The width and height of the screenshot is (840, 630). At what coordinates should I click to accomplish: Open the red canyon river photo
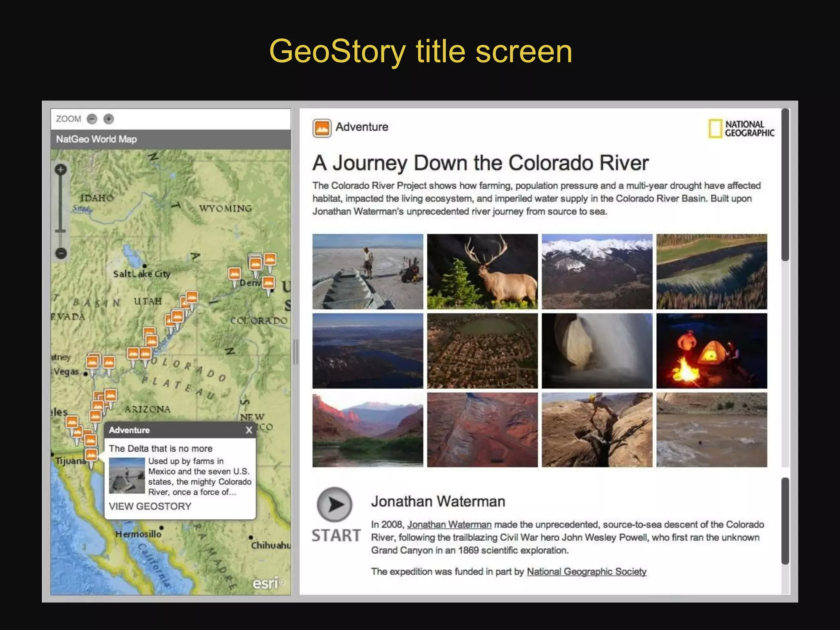click(x=367, y=430)
